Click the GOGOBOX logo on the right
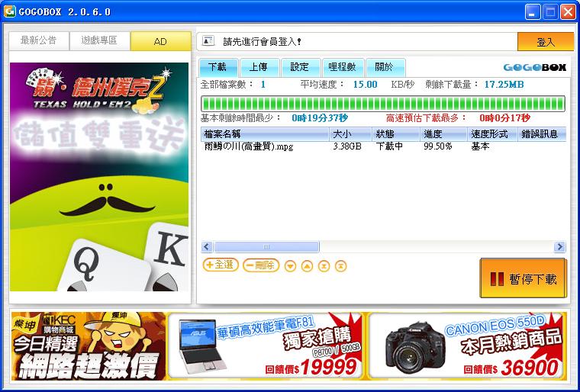580x392 pixels. click(x=535, y=67)
